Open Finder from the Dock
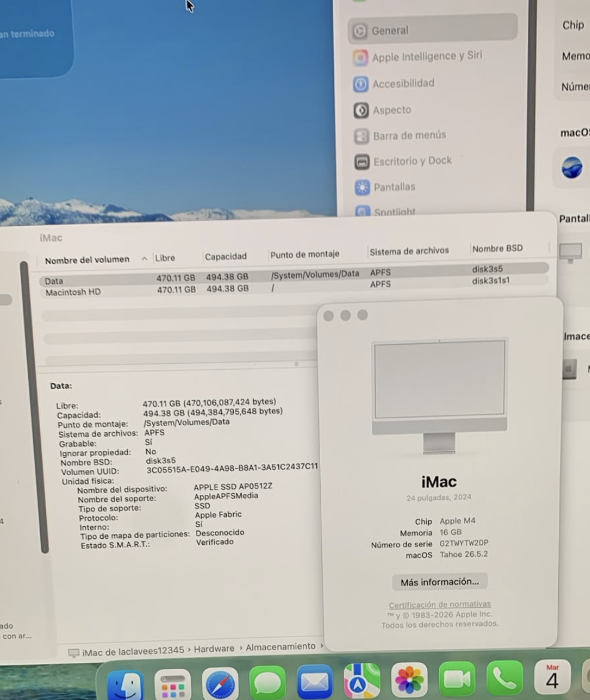This screenshot has width=590, height=700. pyautogui.click(x=126, y=685)
